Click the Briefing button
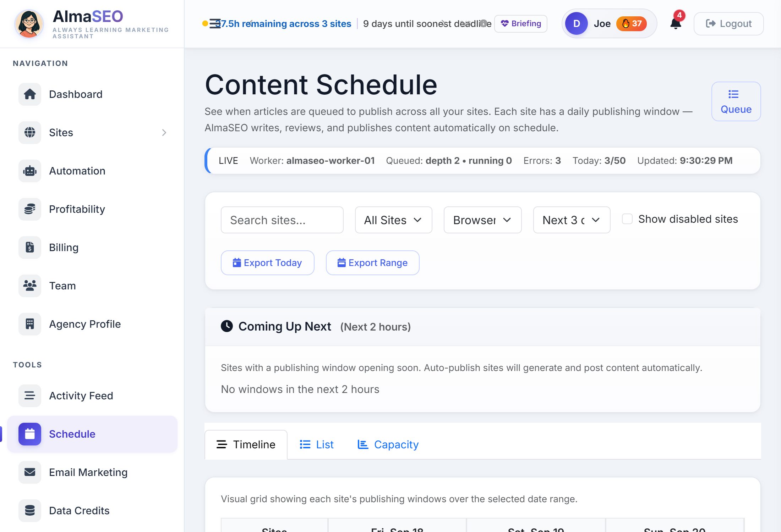781x532 pixels. click(520, 23)
